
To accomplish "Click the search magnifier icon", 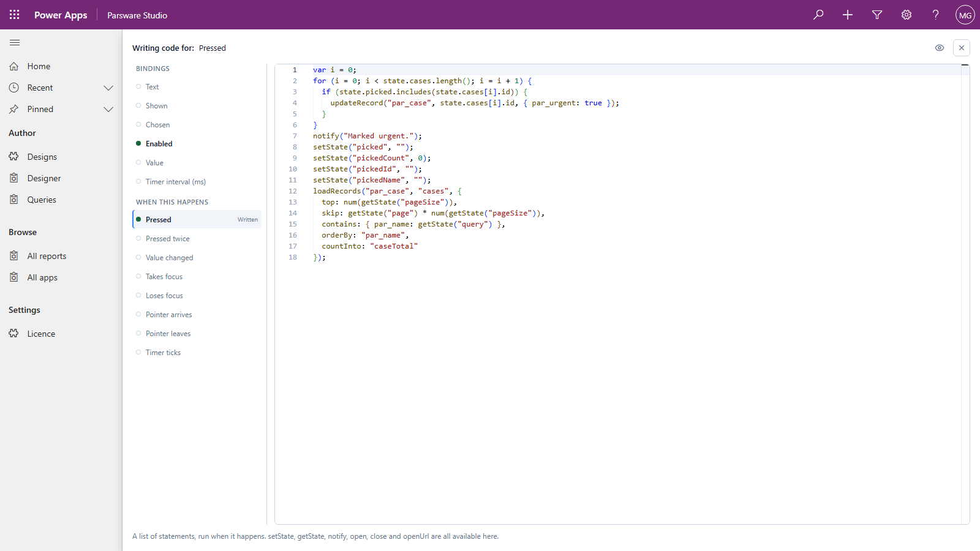I will point(818,15).
